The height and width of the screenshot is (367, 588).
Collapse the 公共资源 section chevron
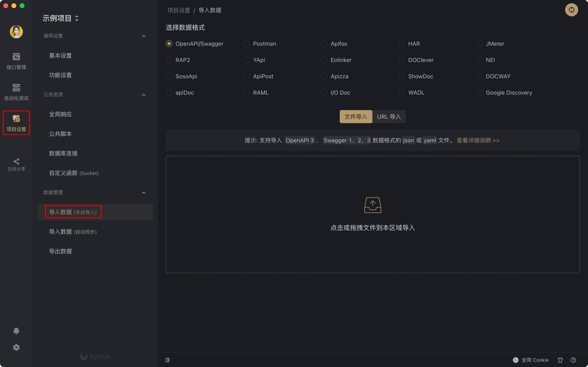tap(144, 95)
